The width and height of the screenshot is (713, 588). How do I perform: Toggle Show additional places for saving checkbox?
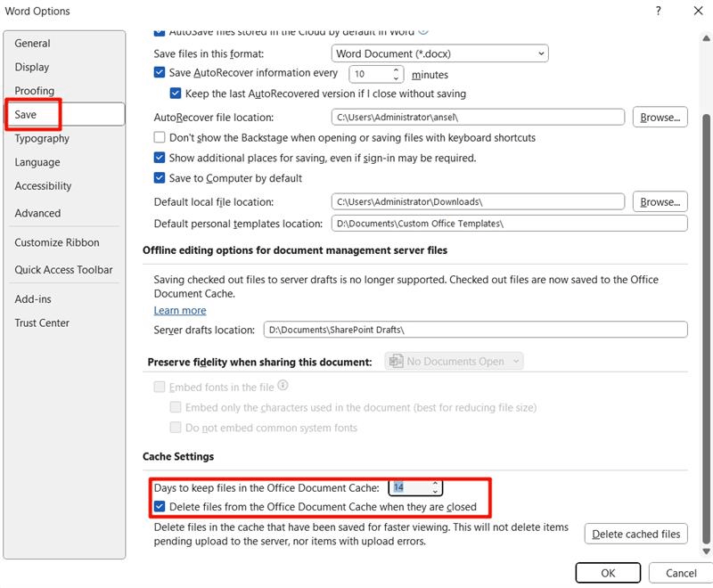point(160,158)
